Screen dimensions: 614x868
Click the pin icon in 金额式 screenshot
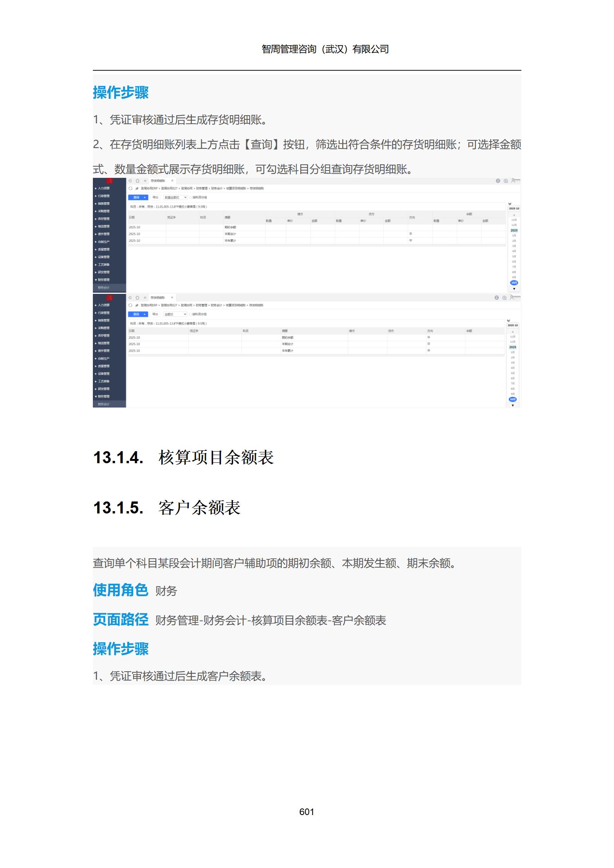point(137,305)
